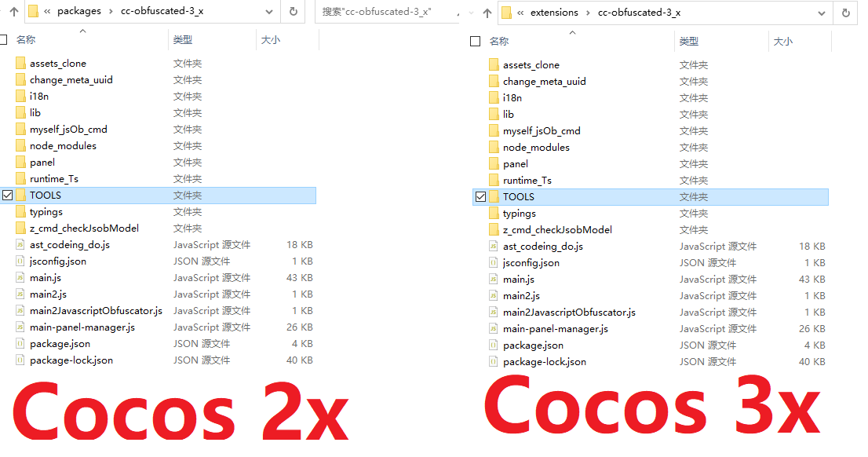
Task: Open address history dropdown in left window
Action: [269, 12]
